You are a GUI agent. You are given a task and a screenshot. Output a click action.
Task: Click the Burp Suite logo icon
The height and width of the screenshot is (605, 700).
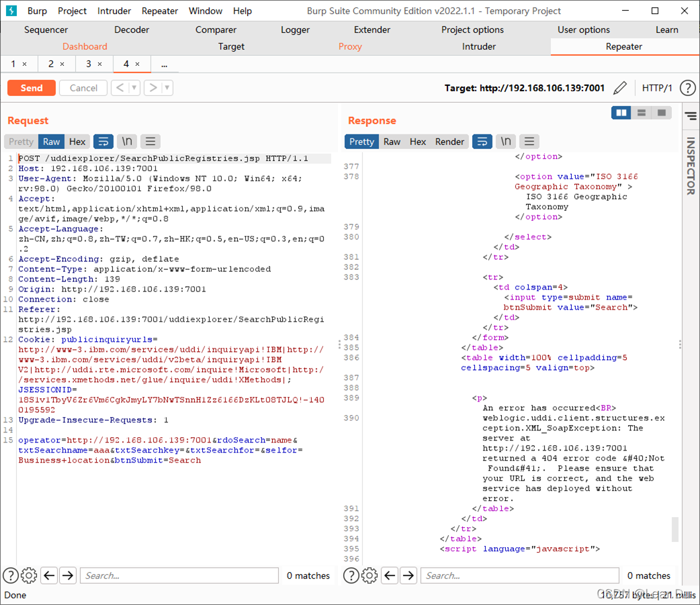(11, 11)
